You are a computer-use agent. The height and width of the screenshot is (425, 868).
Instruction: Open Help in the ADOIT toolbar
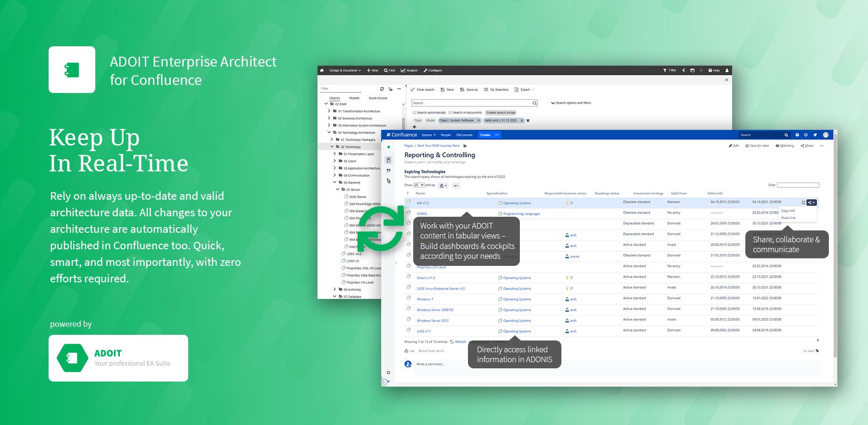714,70
